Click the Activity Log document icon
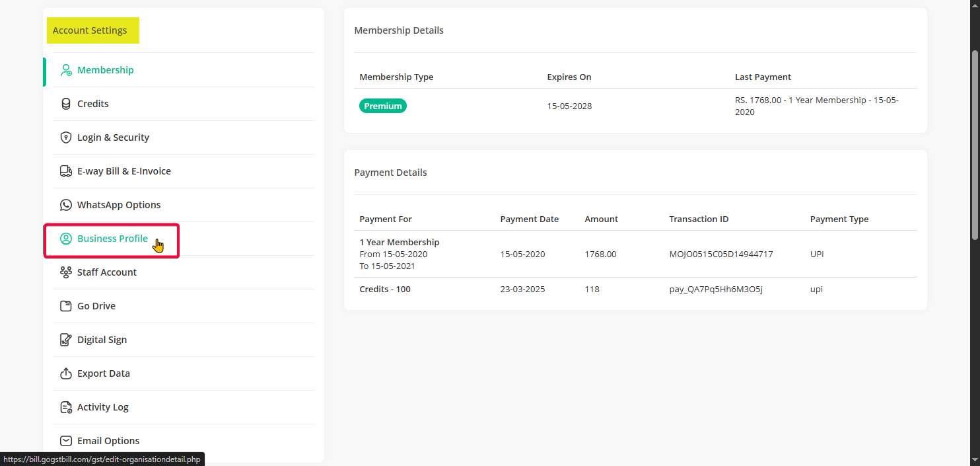The image size is (980, 466). coord(66,407)
